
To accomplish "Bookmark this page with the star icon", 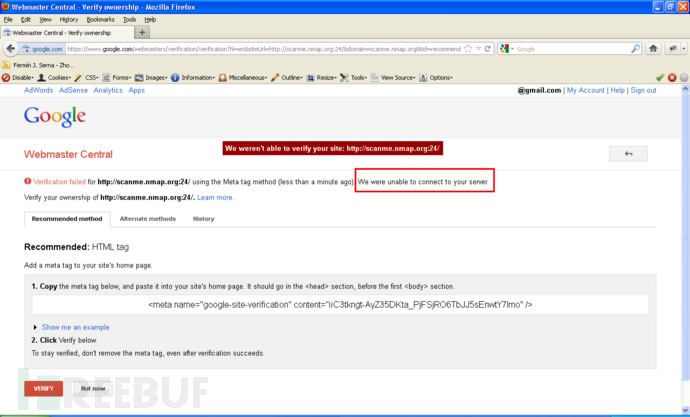I will click(468, 49).
